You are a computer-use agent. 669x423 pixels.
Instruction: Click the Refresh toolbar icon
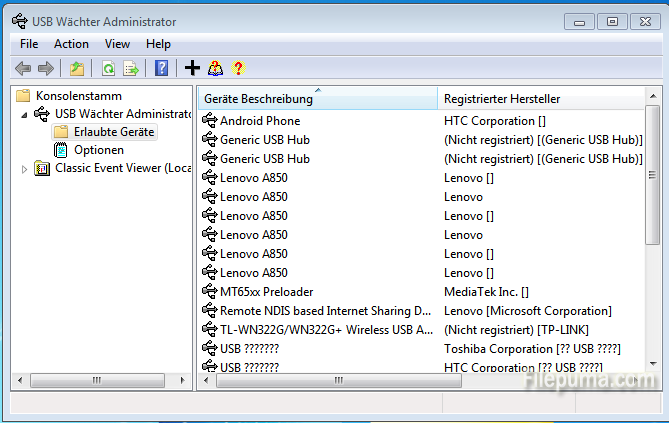(x=108, y=68)
